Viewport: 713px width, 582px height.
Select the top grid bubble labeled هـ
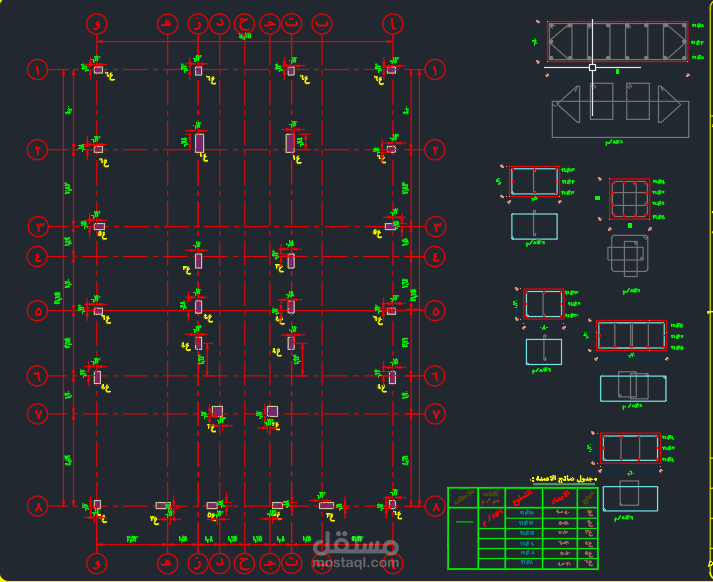point(168,24)
